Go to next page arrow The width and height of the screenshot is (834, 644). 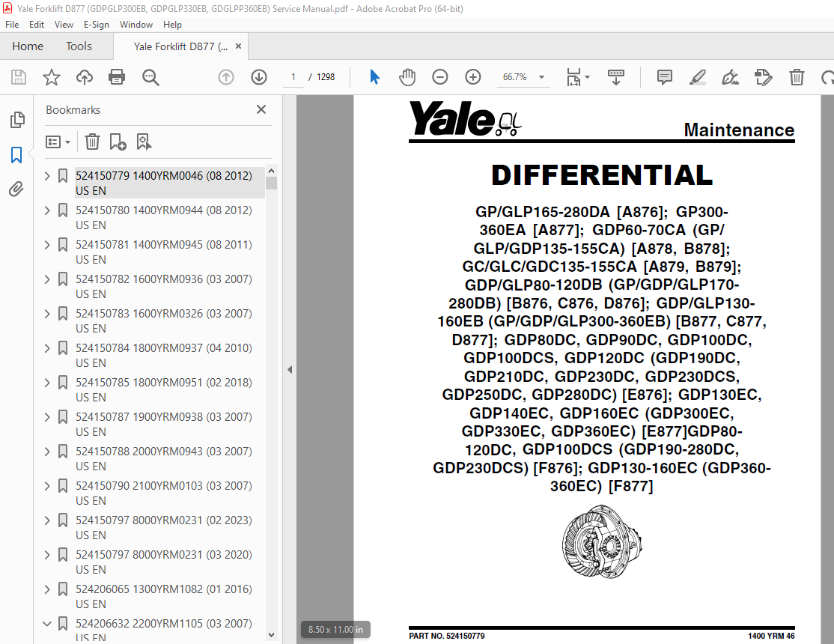point(259,77)
